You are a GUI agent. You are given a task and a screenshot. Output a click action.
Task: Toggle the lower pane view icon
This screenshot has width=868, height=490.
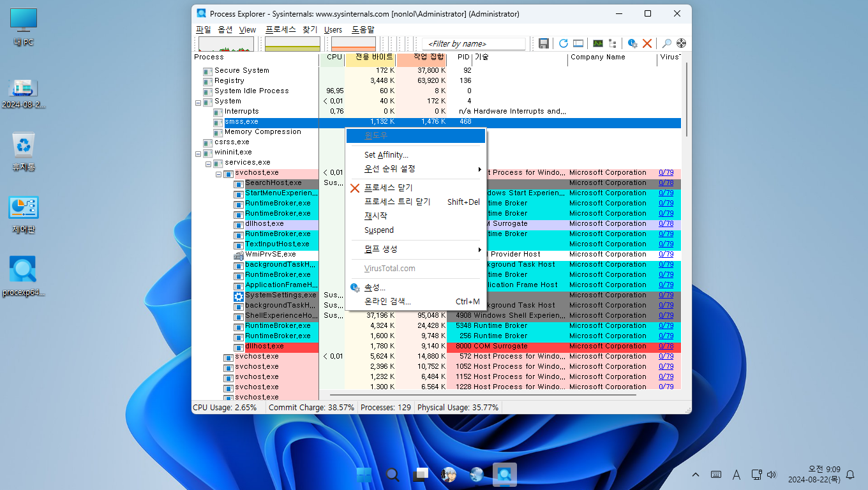tap(578, 43)
